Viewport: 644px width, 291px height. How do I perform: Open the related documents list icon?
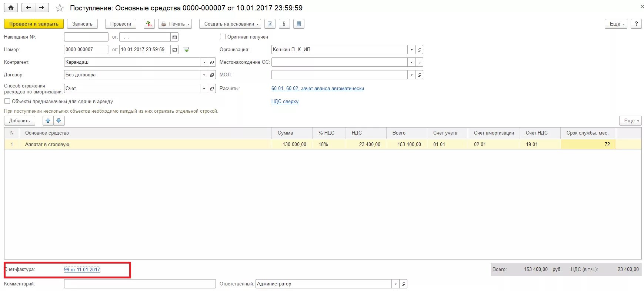point(298,24)
